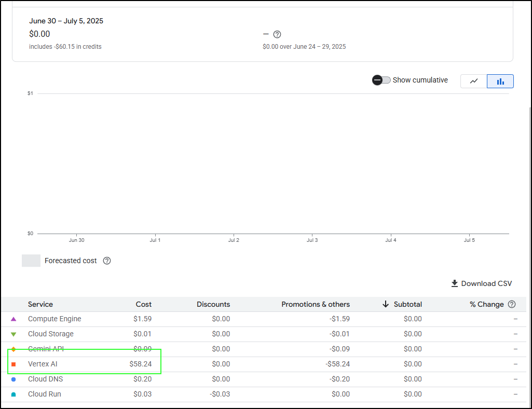Click Gemini API orange diamond marker

click(x=13, y=349)
